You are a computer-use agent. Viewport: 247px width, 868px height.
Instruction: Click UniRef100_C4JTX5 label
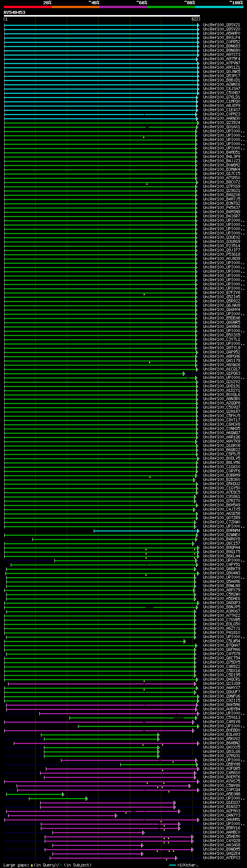[x=222, y=510]
